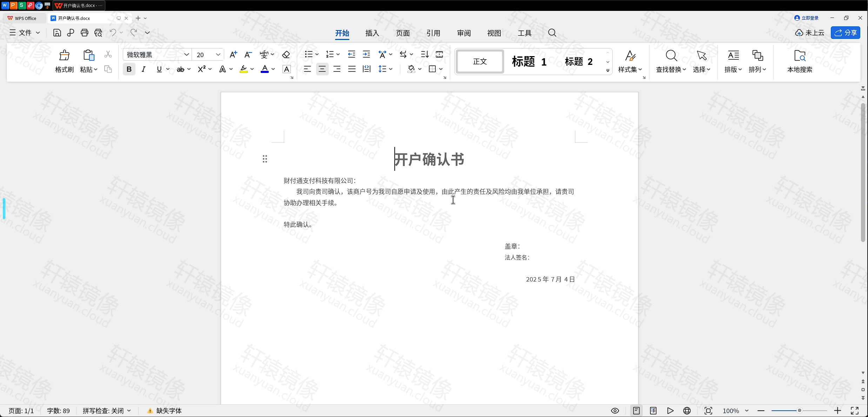The width and height of the screenshot is (868, 417).
Task: Add new tab with plus button
Action: 138,18
